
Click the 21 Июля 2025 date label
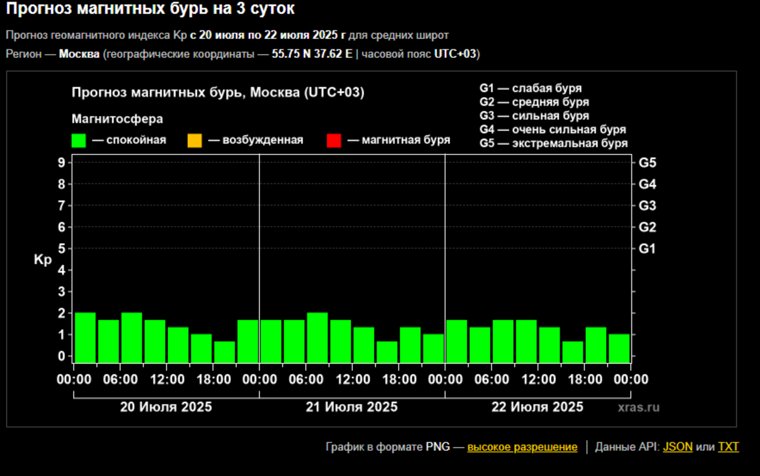pyautogui.click(x=351, y=407)
